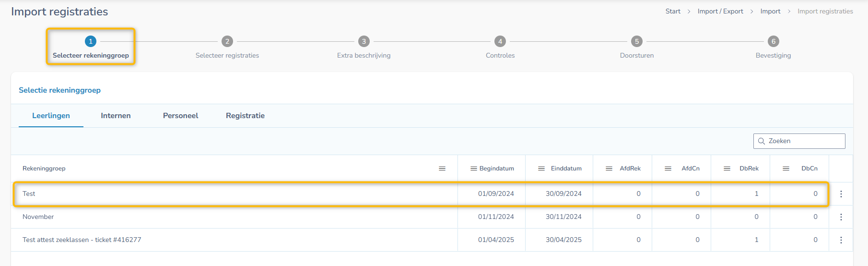
Task: Open DbRek column menu icon
Action: click(x=727, y=169)
